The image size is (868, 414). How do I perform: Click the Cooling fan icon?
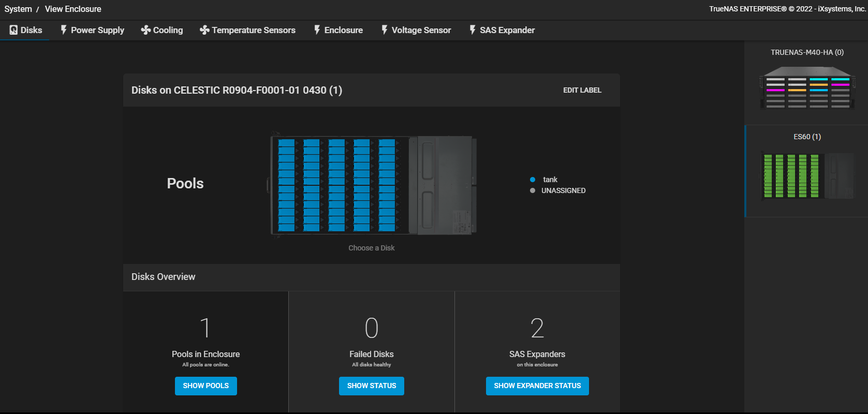[146, 30]
